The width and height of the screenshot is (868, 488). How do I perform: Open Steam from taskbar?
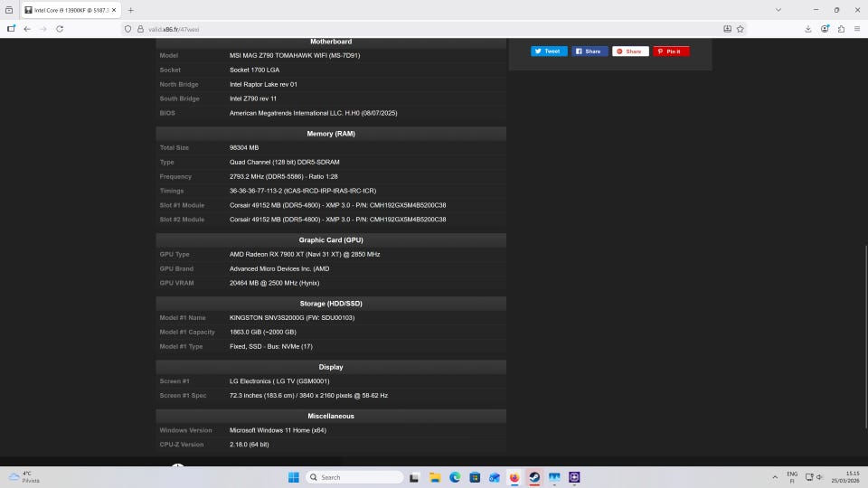[534, 477]
